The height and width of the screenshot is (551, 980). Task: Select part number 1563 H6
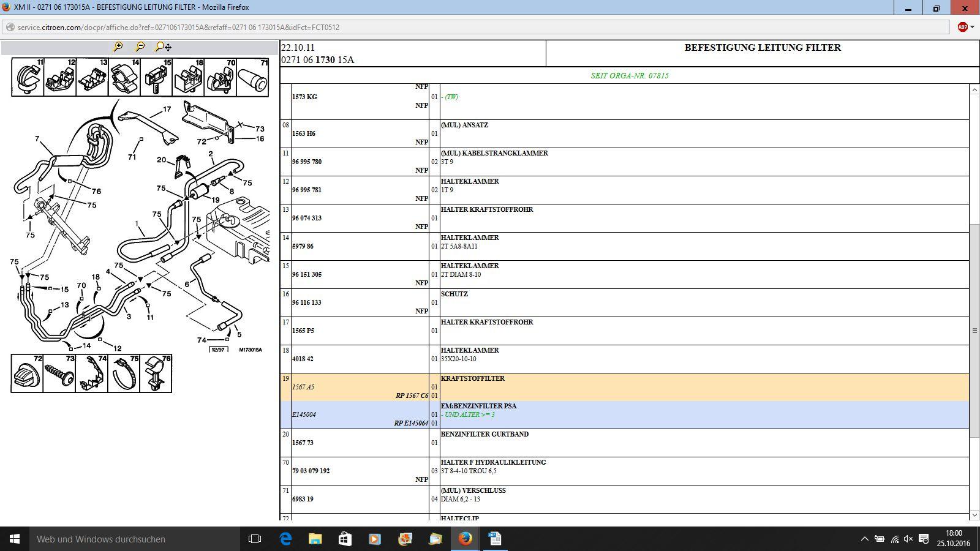click(304, 133)
